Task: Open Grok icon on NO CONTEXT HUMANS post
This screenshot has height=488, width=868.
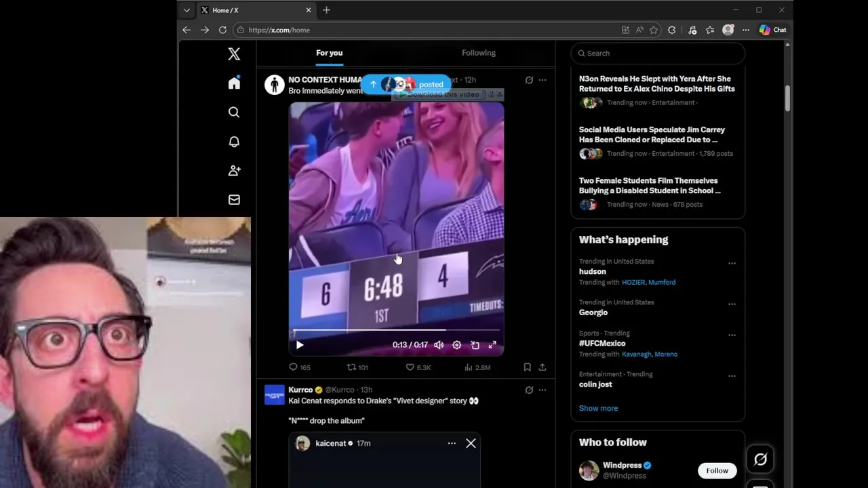Action: point(529,80)
